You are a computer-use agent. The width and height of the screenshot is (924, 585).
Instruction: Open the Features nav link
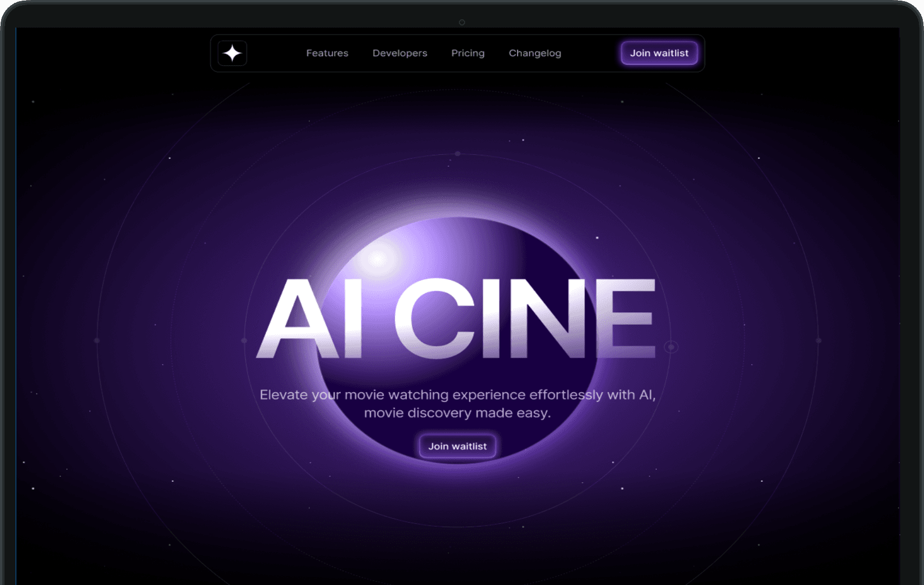click(327, 53)
